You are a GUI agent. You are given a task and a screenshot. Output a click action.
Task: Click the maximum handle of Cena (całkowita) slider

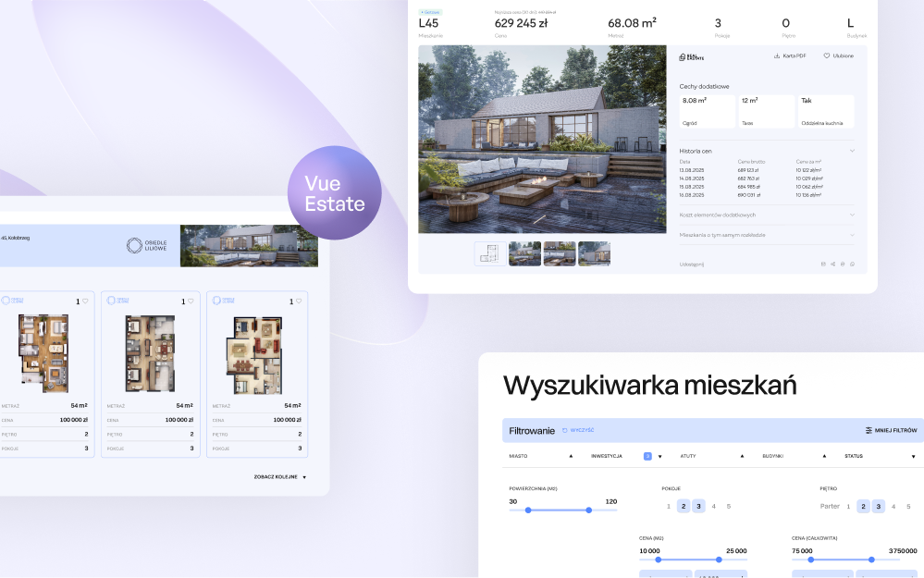[x=871, y=560]
